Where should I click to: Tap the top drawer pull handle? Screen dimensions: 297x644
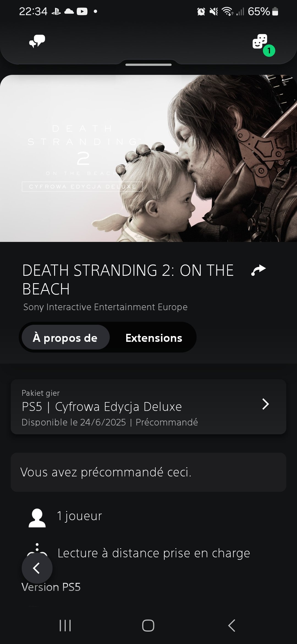tap(148, 65)
